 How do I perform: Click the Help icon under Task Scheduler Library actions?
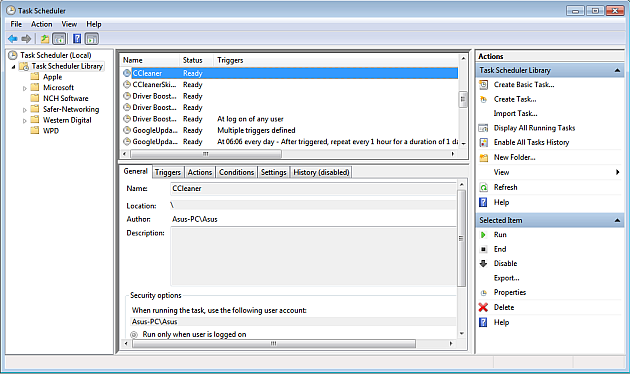tap(483, 202)
